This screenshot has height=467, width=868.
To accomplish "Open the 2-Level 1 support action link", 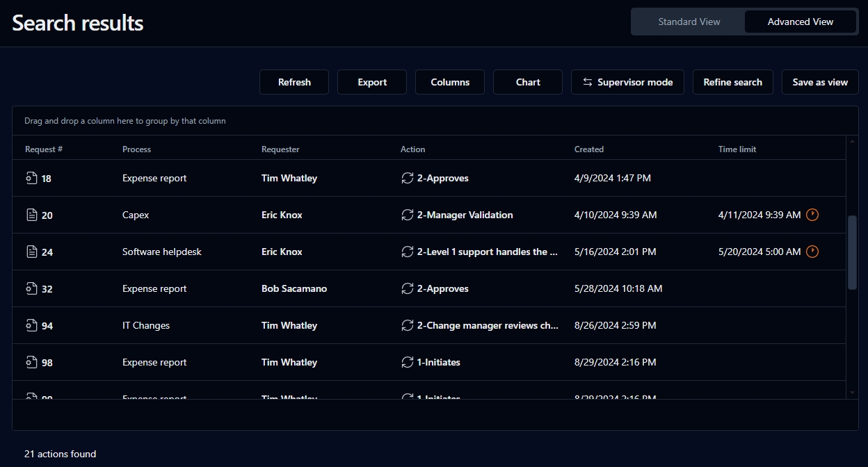I will [487, 252].
